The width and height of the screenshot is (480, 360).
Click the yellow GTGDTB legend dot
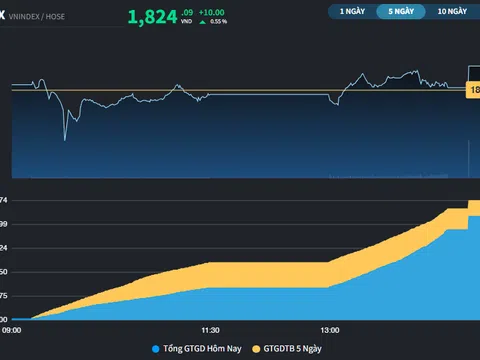(256, 349)
